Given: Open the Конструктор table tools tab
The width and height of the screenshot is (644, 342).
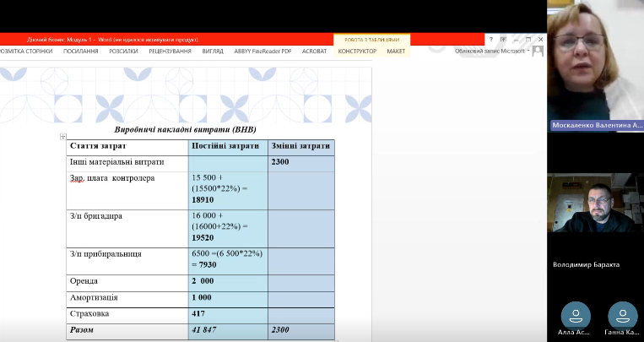Looking at the screenshot, I should tap(357, 52).
